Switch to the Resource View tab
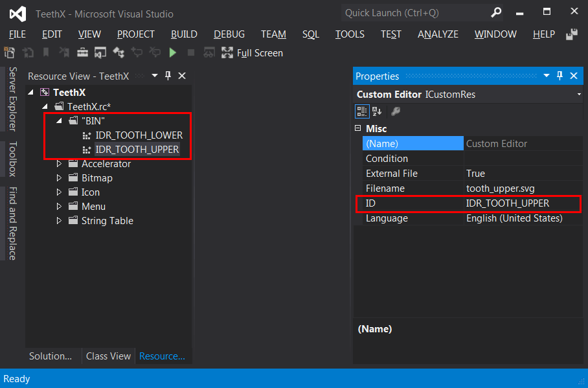The height and width of the screenshot is (388, 588). pos(162,356)
